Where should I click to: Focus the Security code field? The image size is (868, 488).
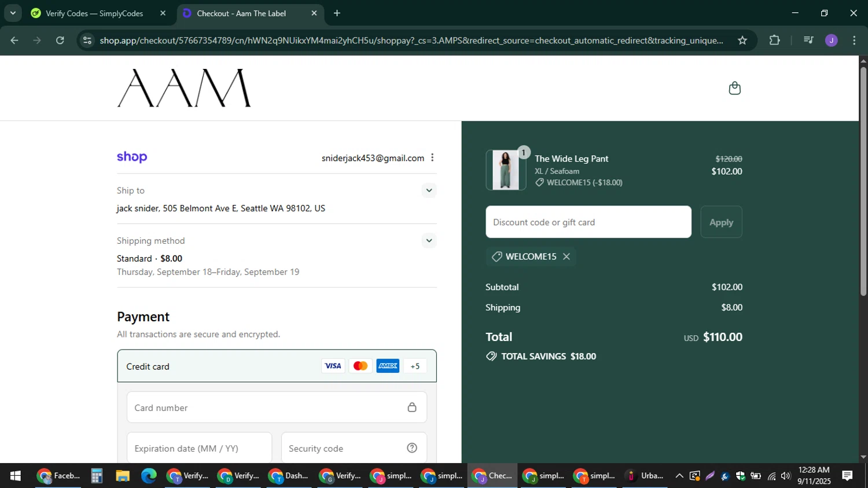pyautogui.click(x=354, y=448)
